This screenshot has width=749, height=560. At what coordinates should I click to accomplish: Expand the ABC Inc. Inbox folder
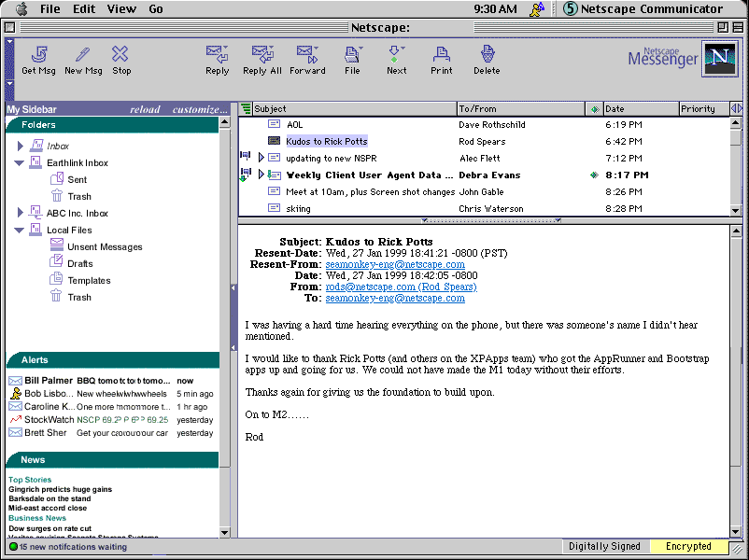[x=20, y=213]
